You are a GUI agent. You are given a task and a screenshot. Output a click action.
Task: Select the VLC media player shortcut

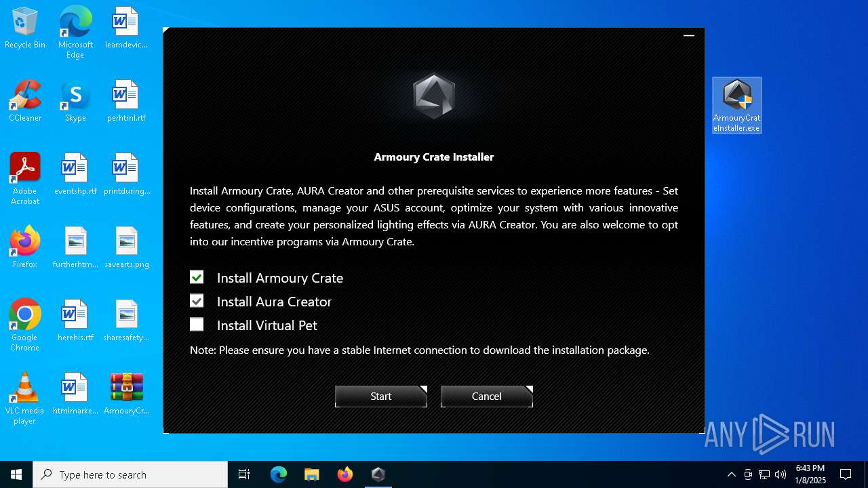tap(25, 399)
